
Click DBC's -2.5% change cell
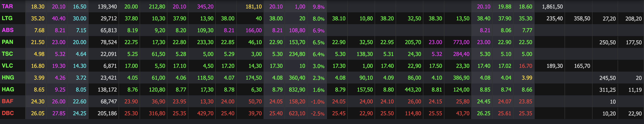click(x=318, y=113)
